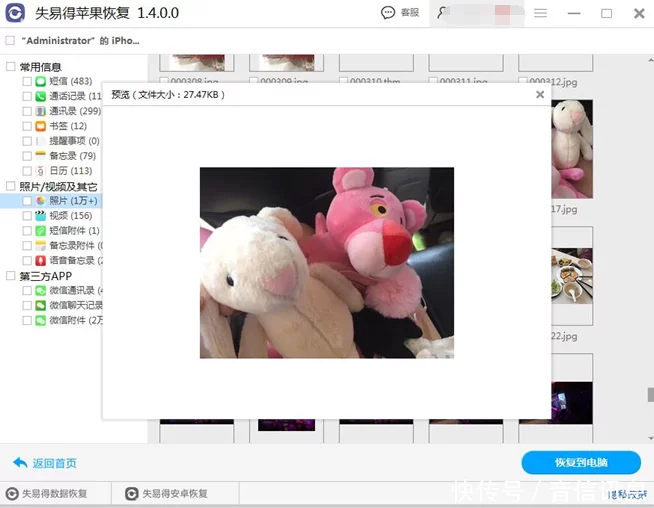Open 失易得数据恢复 from bottom bar
The height and width of the screenshot is (508, 654).
54,494
